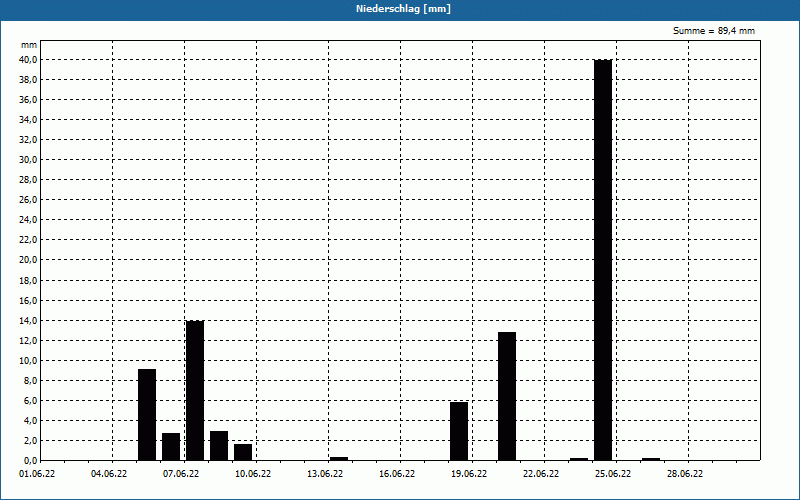
Task: Click the y-axis value 12,0
Action: (x=29, y=340)
